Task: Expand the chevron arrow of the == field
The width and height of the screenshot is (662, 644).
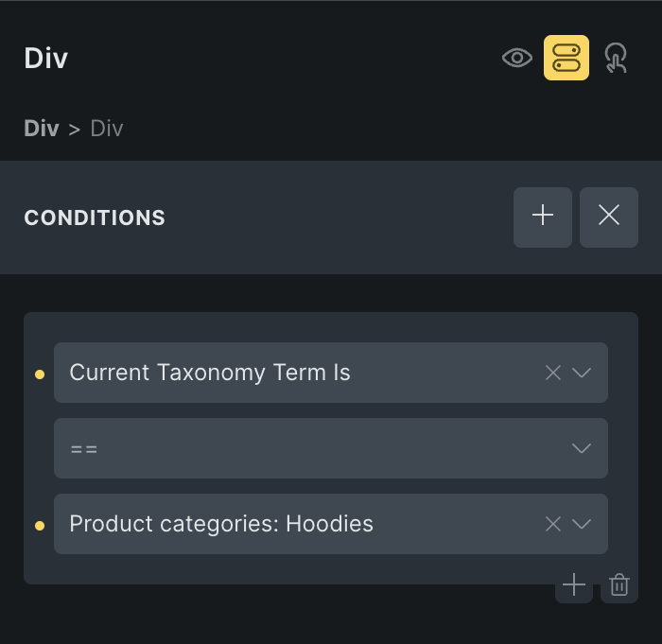Action: (582, 448)
